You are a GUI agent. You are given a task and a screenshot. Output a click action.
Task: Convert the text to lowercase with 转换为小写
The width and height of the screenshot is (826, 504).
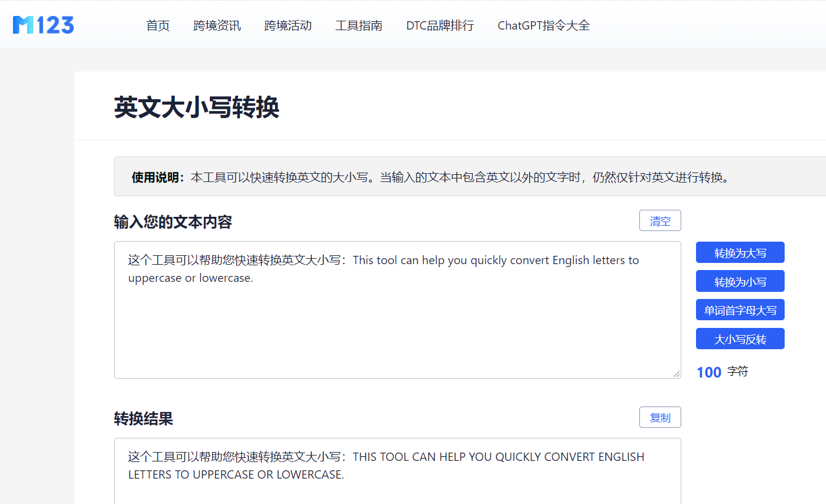740,281
